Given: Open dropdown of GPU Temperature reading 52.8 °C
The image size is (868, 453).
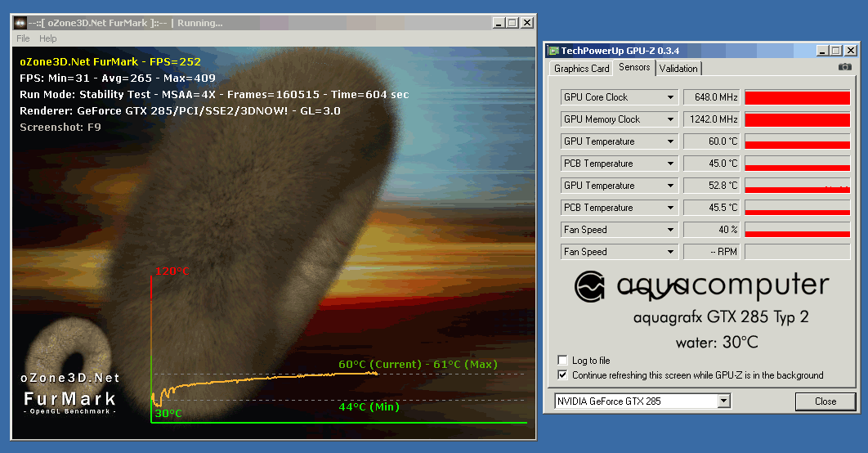Looking at the screenshot, I should click(x=670, y=186).
